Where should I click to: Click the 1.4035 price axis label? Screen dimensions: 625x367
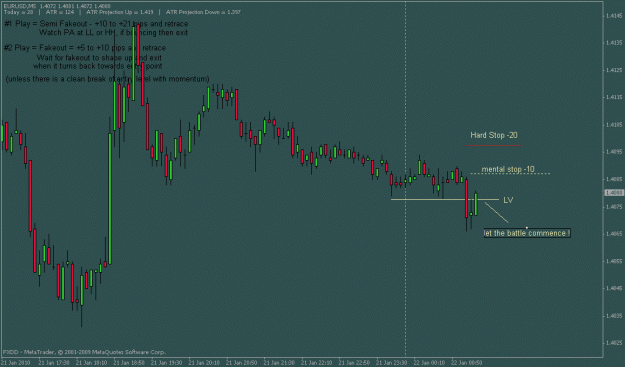(x=614, y=316)
